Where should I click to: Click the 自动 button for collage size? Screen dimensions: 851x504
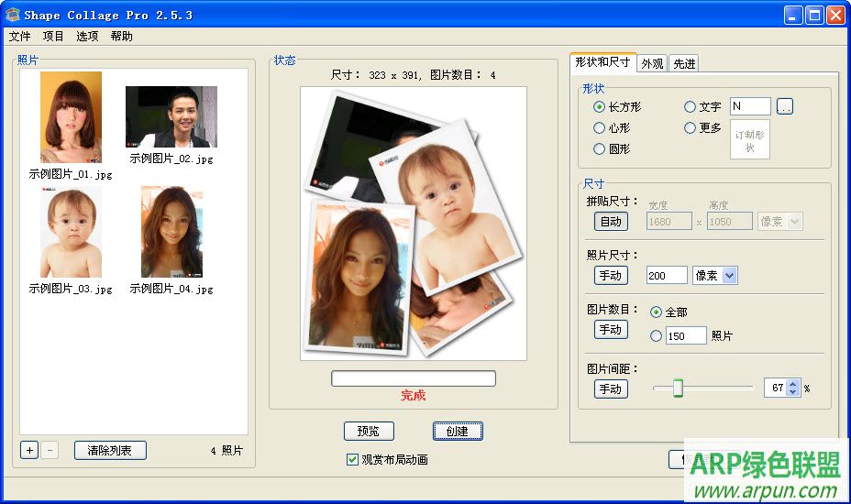tap(611, 222)
